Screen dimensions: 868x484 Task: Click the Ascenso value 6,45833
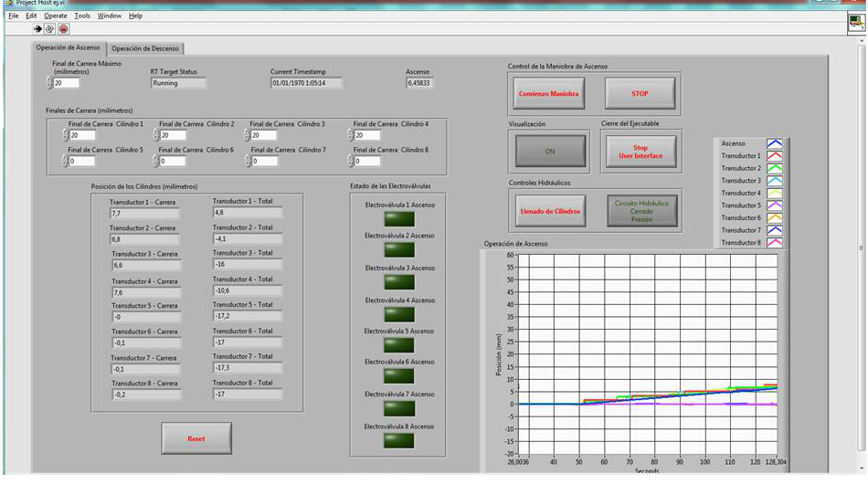tap(419, 83)
